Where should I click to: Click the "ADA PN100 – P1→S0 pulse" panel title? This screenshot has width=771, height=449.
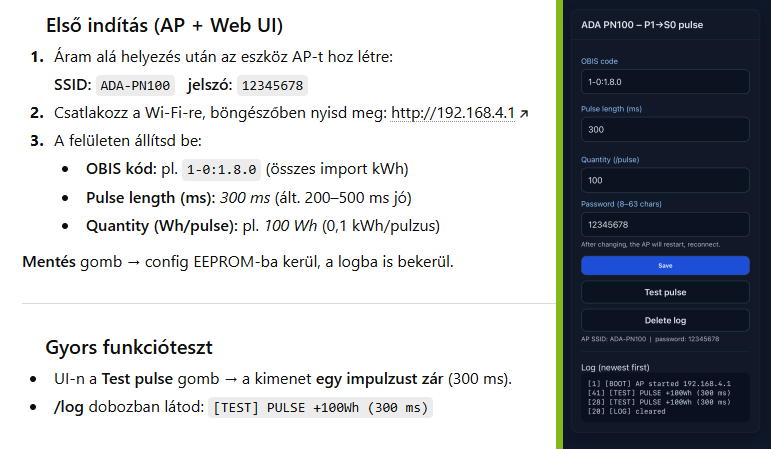[642, 24]
